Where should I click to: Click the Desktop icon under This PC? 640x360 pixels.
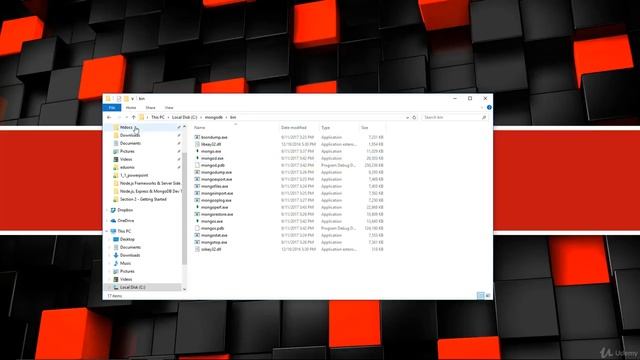coord(116,239)
